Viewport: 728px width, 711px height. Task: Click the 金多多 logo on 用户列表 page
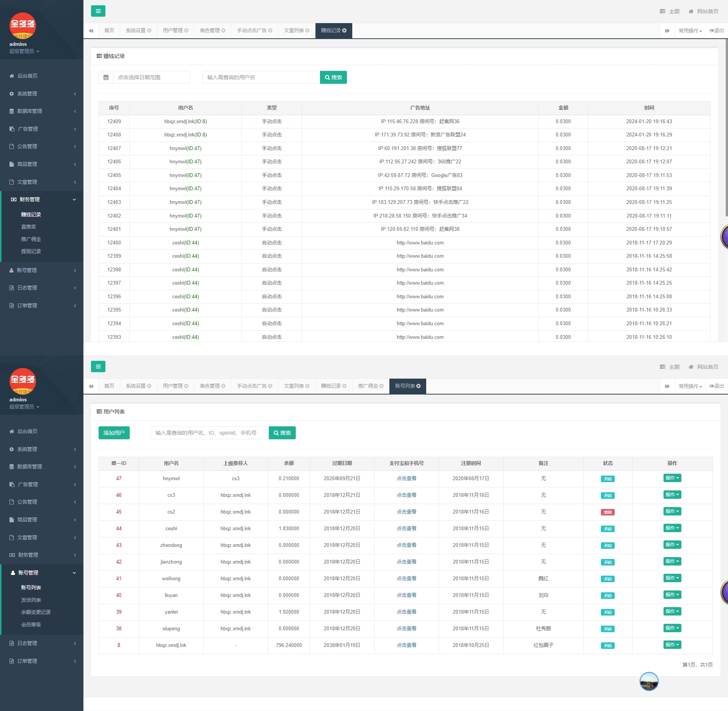tap(22, 381)
